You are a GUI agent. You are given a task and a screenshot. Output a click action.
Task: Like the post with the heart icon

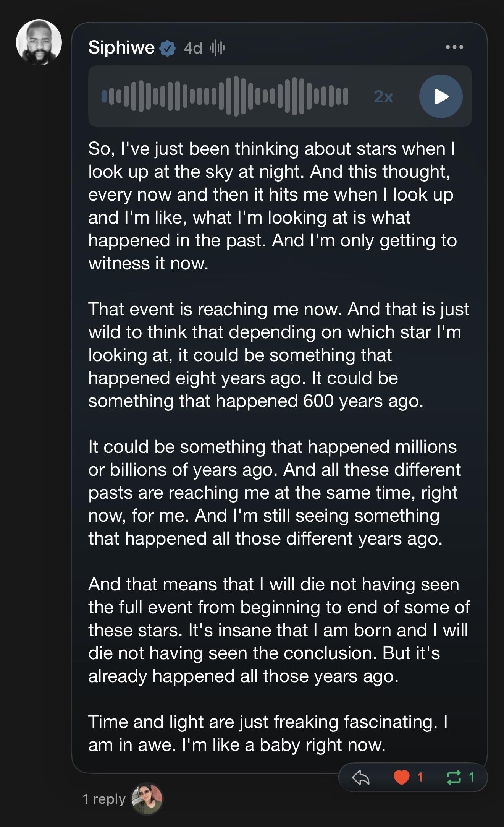pyautogui.click(x=402, y=777)
